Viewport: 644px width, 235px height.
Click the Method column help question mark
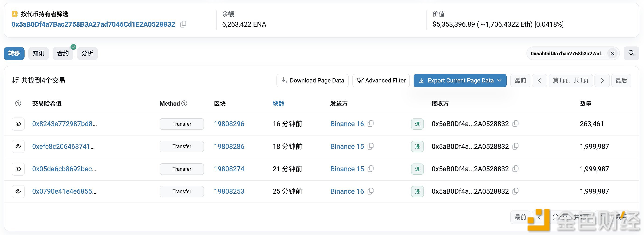pos(184,103)
